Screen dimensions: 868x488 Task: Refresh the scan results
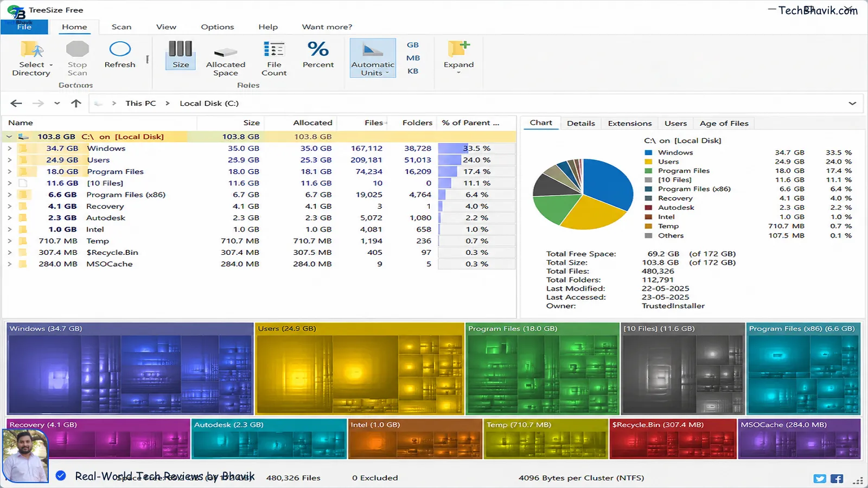pos(120,55)
